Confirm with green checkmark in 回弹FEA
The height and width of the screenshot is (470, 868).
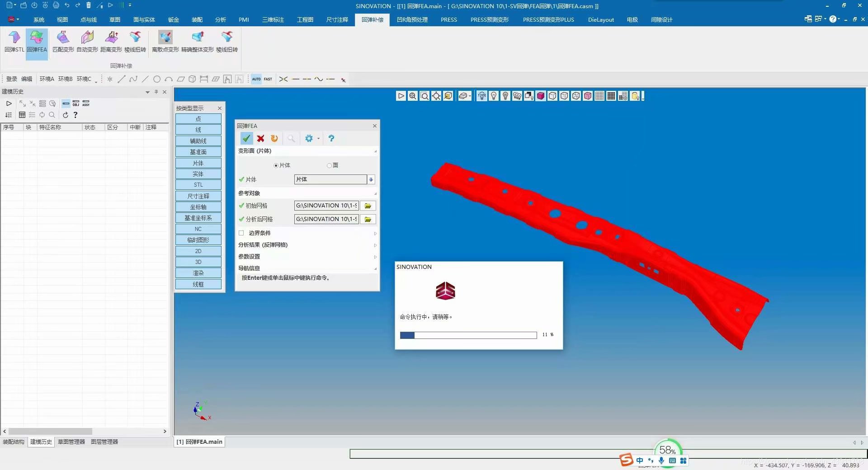[x=246, y=138]
